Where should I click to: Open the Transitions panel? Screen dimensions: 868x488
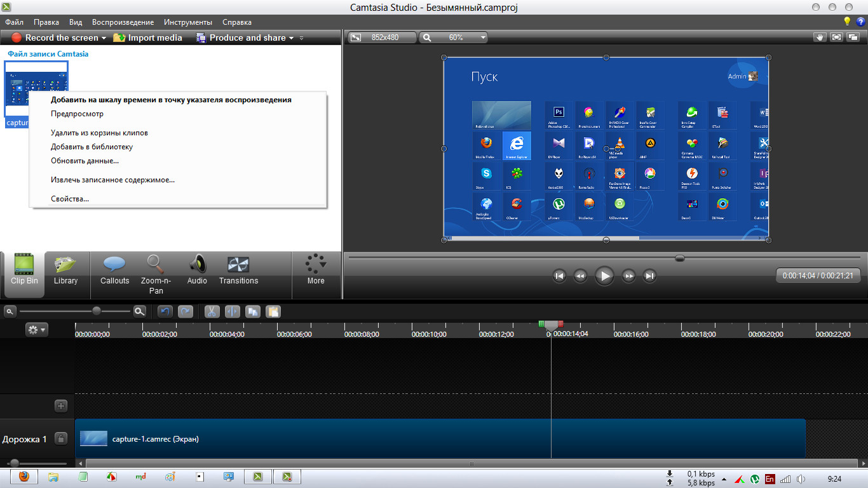tap(238, 270)
